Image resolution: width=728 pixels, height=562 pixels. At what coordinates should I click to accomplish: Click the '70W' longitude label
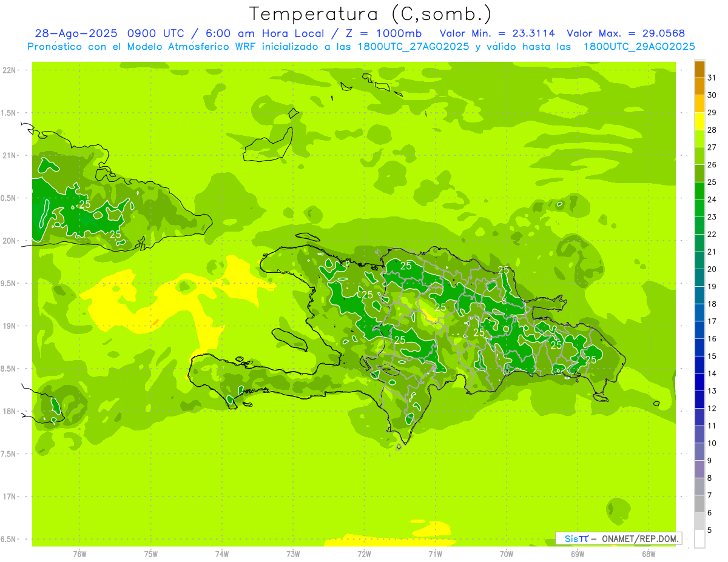coord(507,554)
